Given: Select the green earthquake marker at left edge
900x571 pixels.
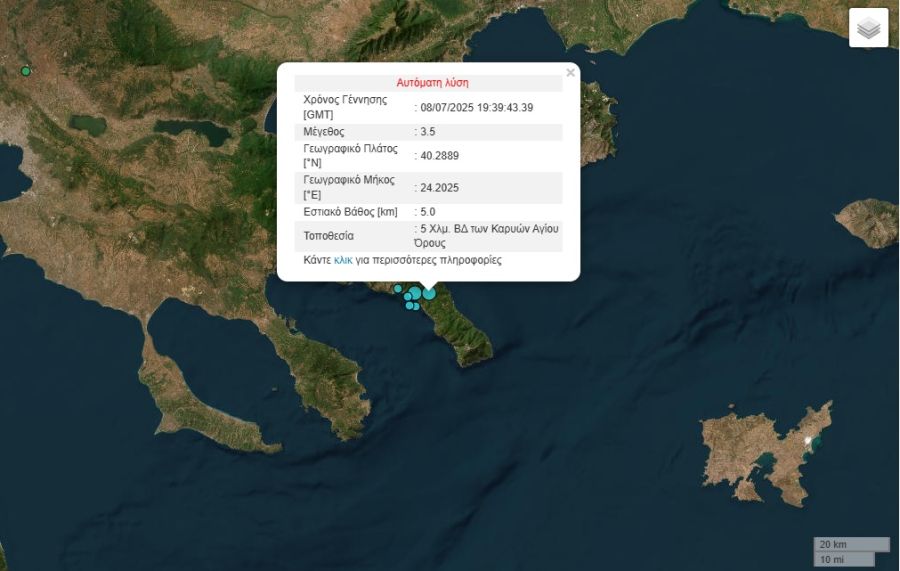Looking at the screenshot, I should [26, 71].
